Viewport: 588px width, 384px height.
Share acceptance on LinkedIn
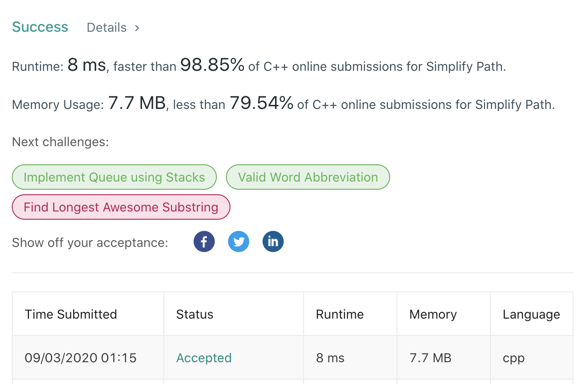tap(273, 241)
